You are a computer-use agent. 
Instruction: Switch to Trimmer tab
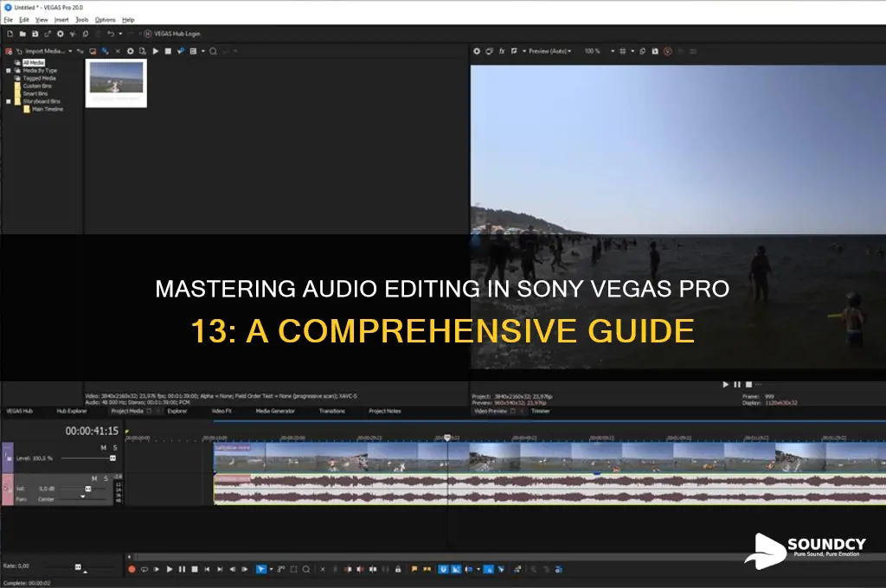point(540,412)
